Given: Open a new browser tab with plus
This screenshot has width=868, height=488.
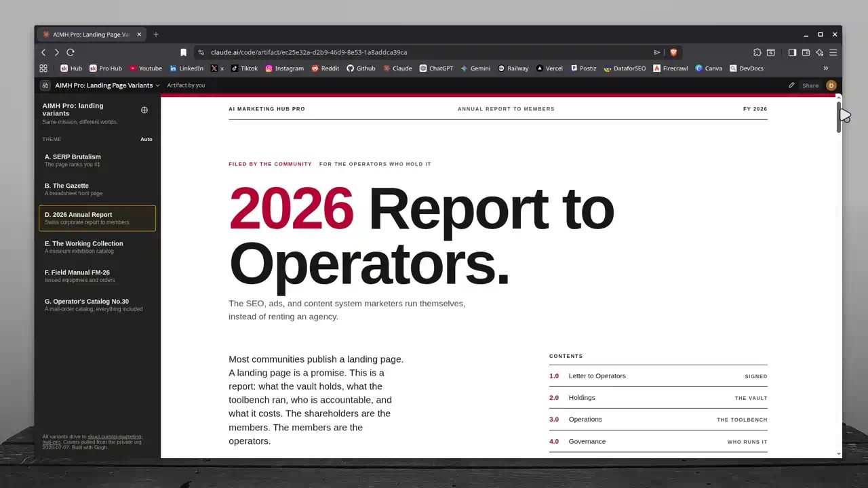Looking at the screenshot, I should tap(156, 35).
